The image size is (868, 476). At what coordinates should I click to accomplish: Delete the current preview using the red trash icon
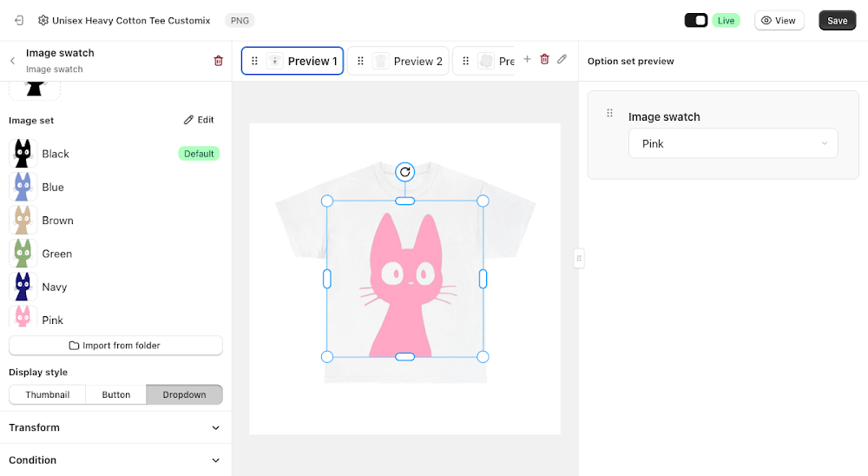tap(545, 59)
